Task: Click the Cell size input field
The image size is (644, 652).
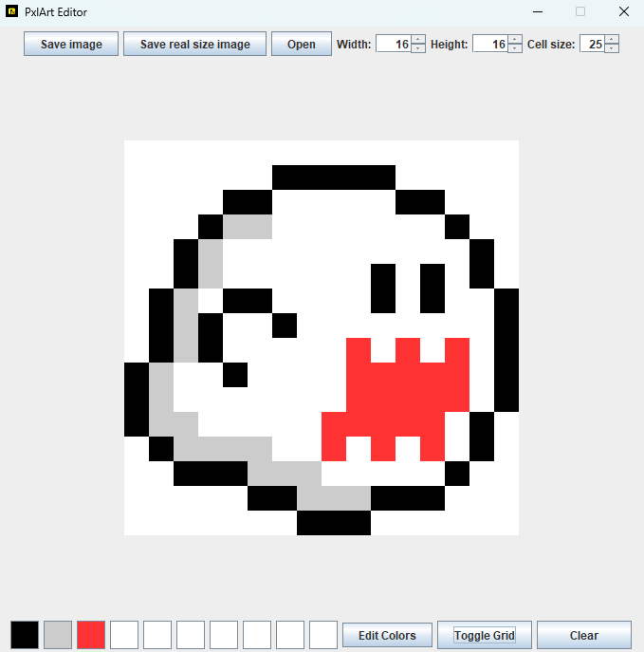Action: 593,44
